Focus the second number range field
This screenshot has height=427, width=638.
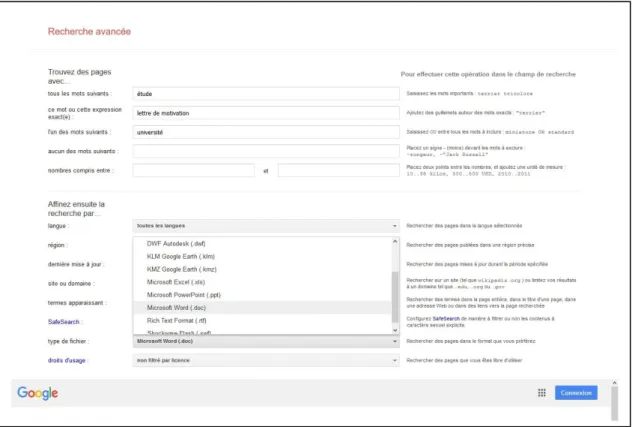coord(339,170)
